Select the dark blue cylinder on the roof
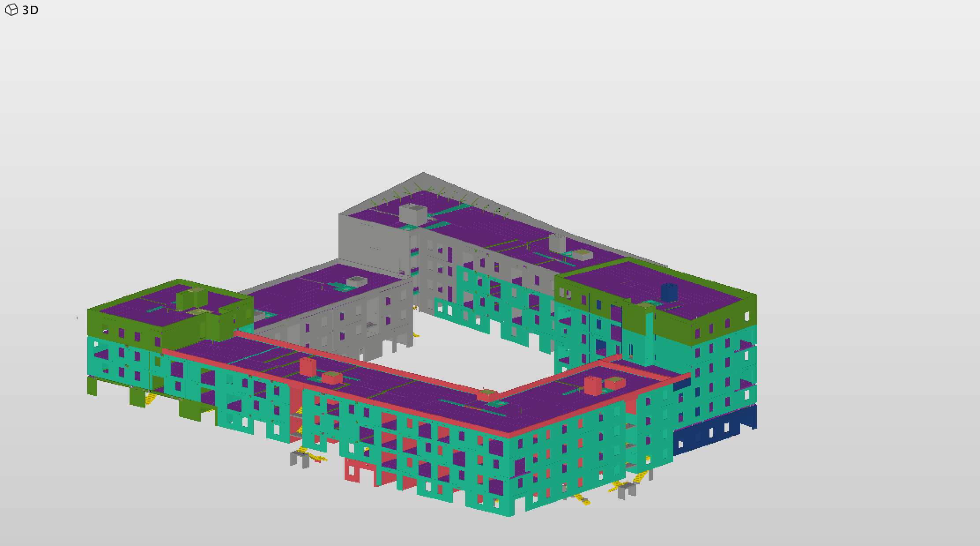This screenshot has height=546, width=980. [669, 293]
